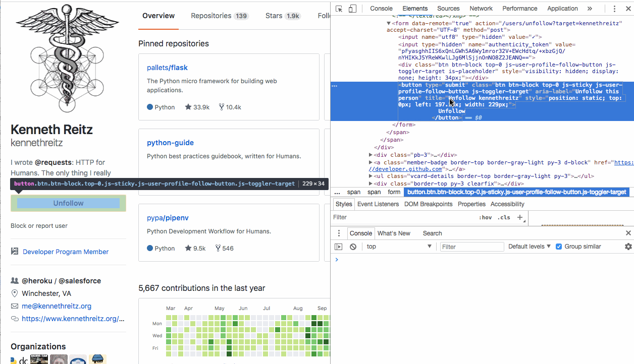Image resolution: width=634 pixels, height=364 pixels.
Task: Toggle the :hov element state button
Action: point(485,217)
